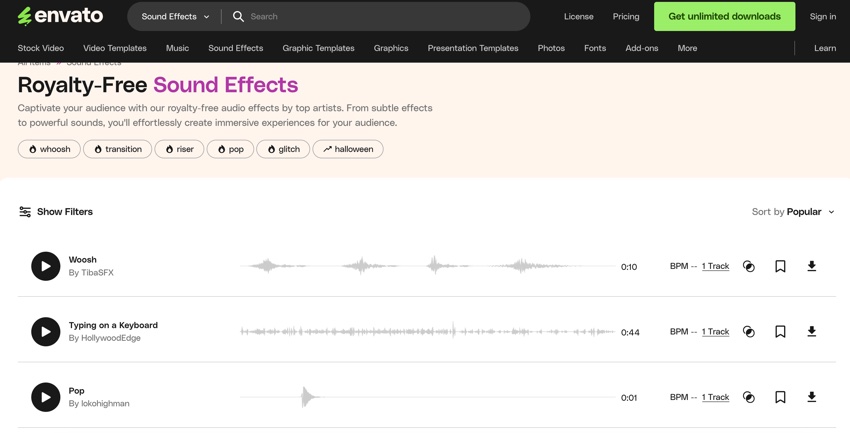Find similar items for Woosh

tap(749, 266)
